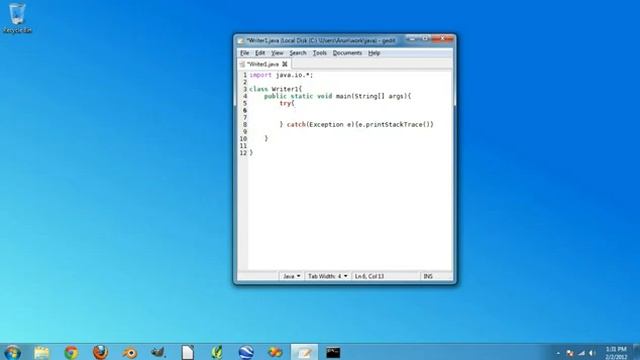Open the Action Center flag icon
This screenshot has height=360, width=640.
click(x=570, y=353)
